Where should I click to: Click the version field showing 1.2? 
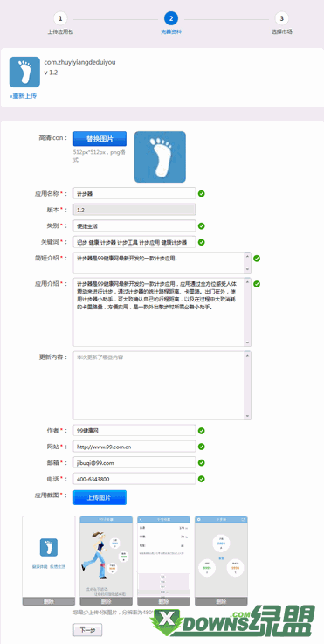134,210
